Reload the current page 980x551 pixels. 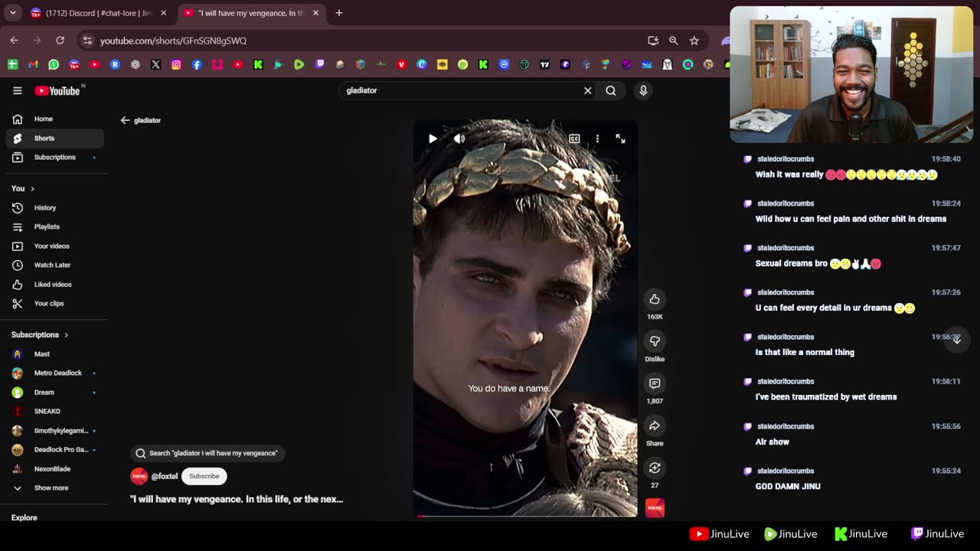(x=60, y=41)
